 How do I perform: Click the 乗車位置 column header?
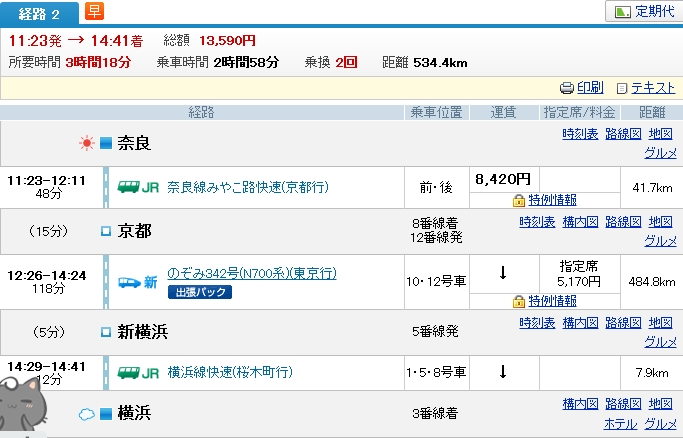tap(436, 112)
